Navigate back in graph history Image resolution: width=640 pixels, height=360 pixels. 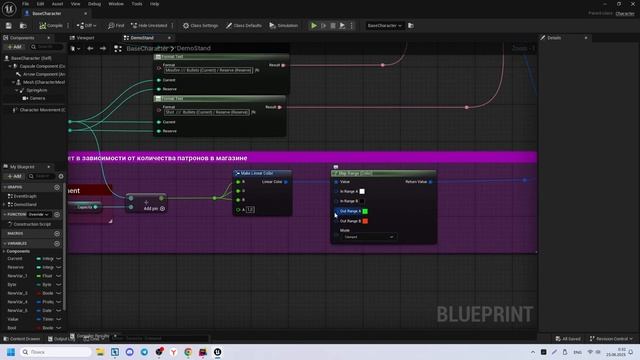pos(90,49)
